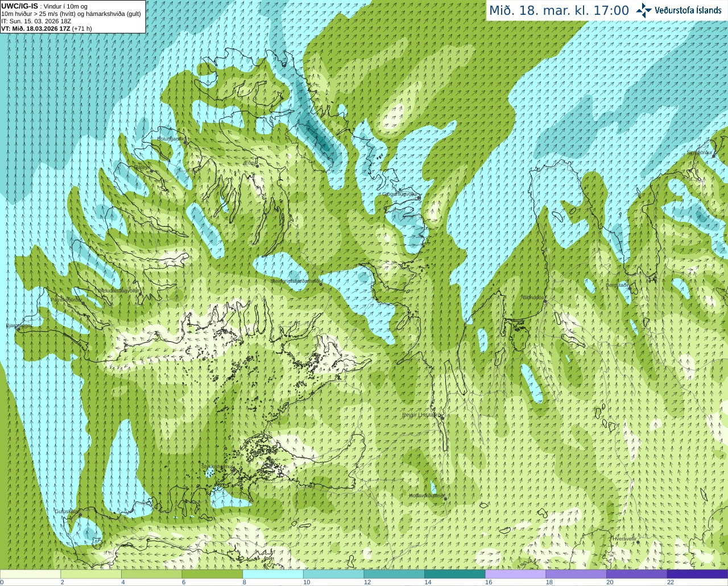Click the 4–6 m/s green legend swatch
This screenshot has width=728, height=586.
point(152,574)
